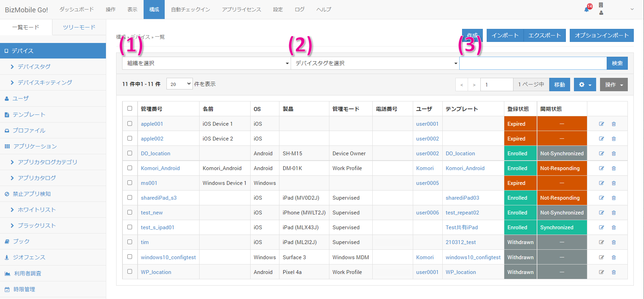Open the ダッシュボード menu
The width and height of the screenshot is (644, 299).
(76, 10)
